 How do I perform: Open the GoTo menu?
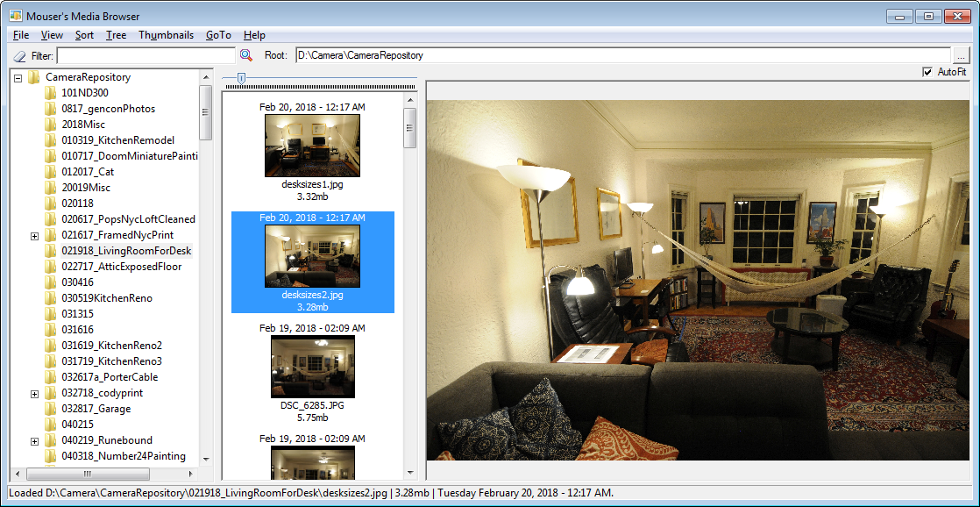click(x=219, y=35)
